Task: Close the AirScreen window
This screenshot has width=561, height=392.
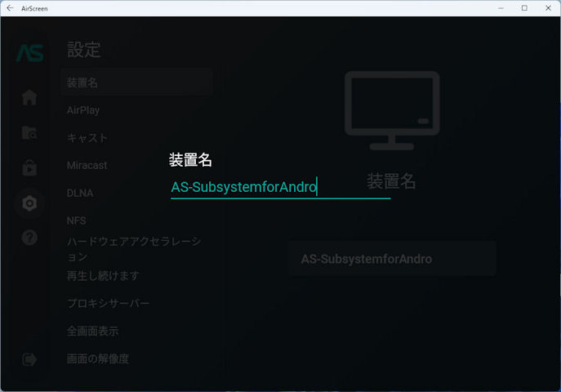Action: pos(548,8)
